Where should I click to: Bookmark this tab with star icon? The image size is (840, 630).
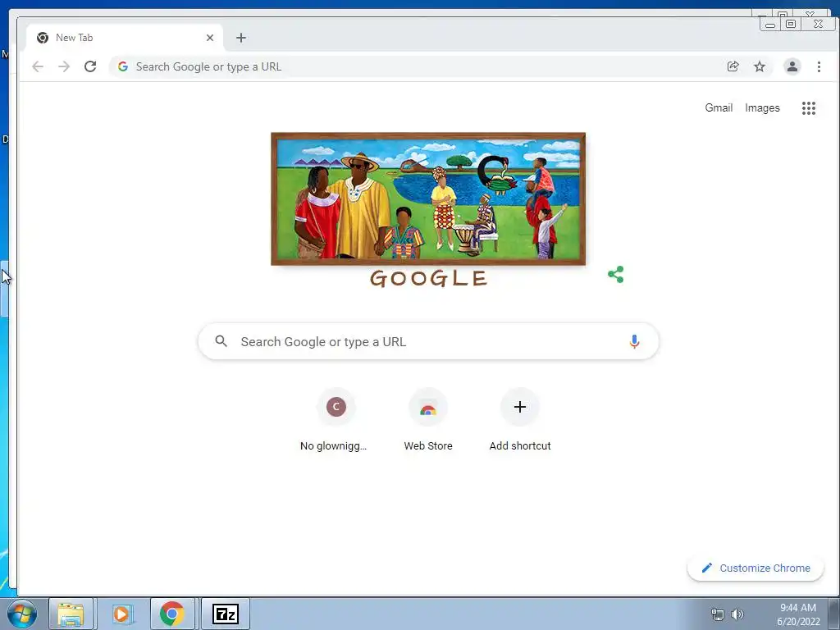[x=760, y=66]
